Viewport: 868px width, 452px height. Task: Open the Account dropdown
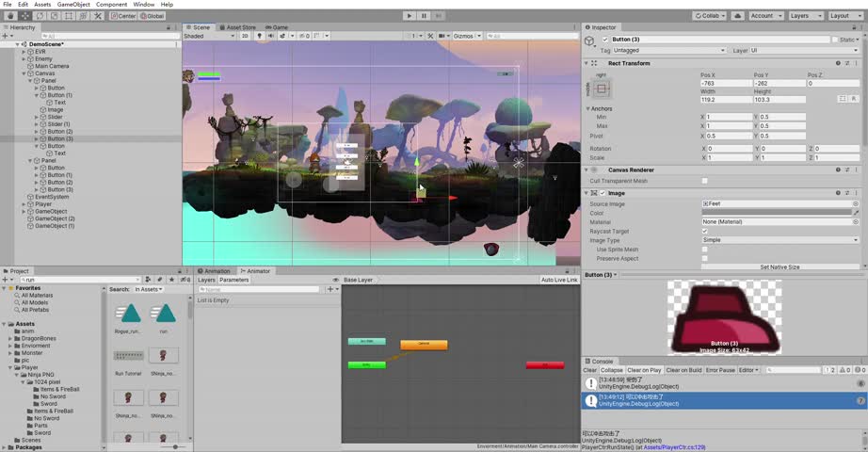point(766,16)
